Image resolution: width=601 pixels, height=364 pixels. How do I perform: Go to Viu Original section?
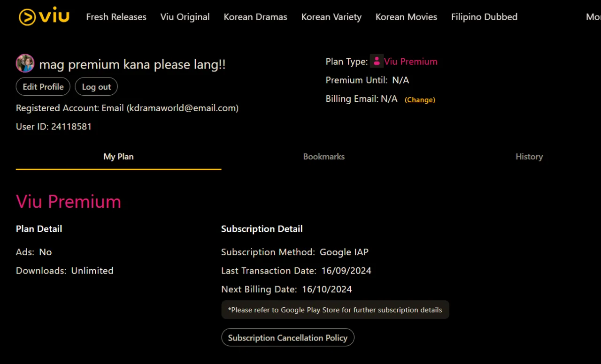coord(185,17)
